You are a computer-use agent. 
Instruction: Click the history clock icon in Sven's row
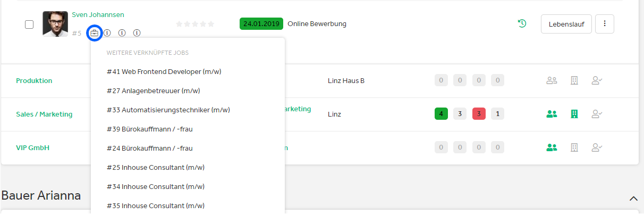[522, 23]
